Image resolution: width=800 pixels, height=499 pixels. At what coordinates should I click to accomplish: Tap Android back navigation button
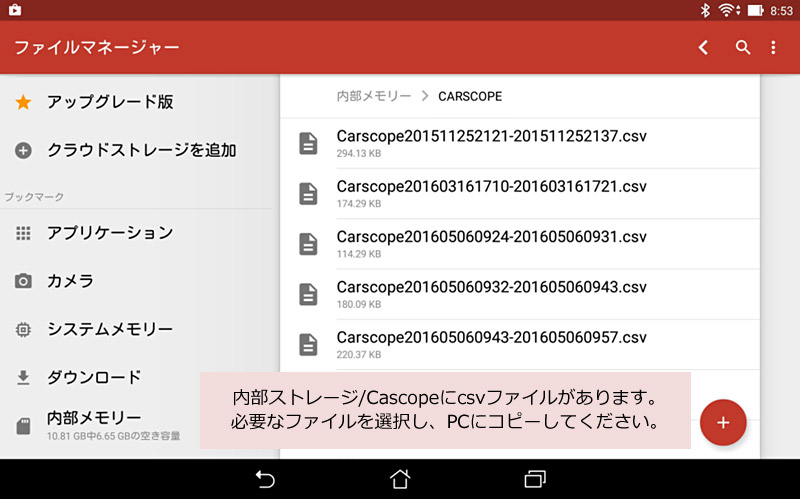pyautogui.click(x=265, y=480)
